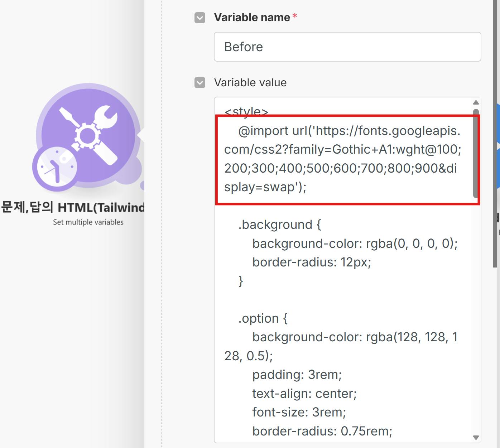Click the clock schedule icon on module
The height and width of the screenshot is (448, 500).
coord(55,168)
